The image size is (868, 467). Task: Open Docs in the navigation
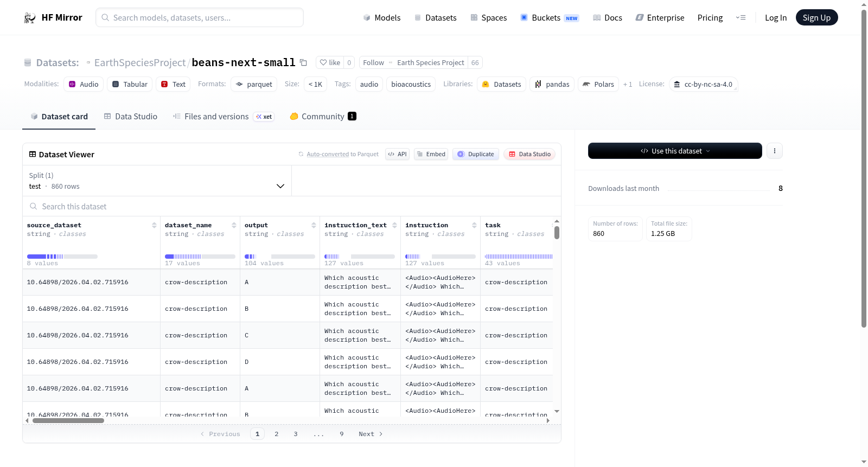608,17
